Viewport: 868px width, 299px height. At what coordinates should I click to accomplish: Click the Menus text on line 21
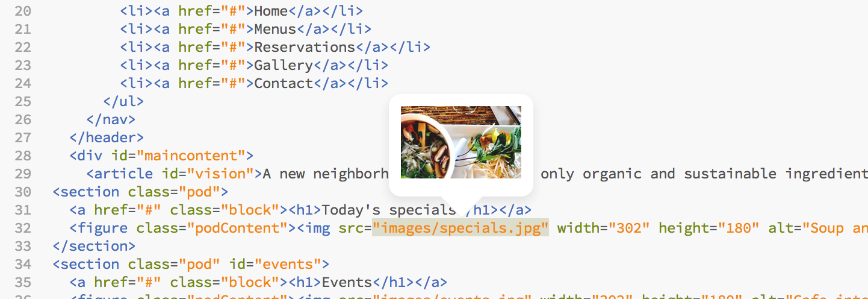(x=275, y=29)
